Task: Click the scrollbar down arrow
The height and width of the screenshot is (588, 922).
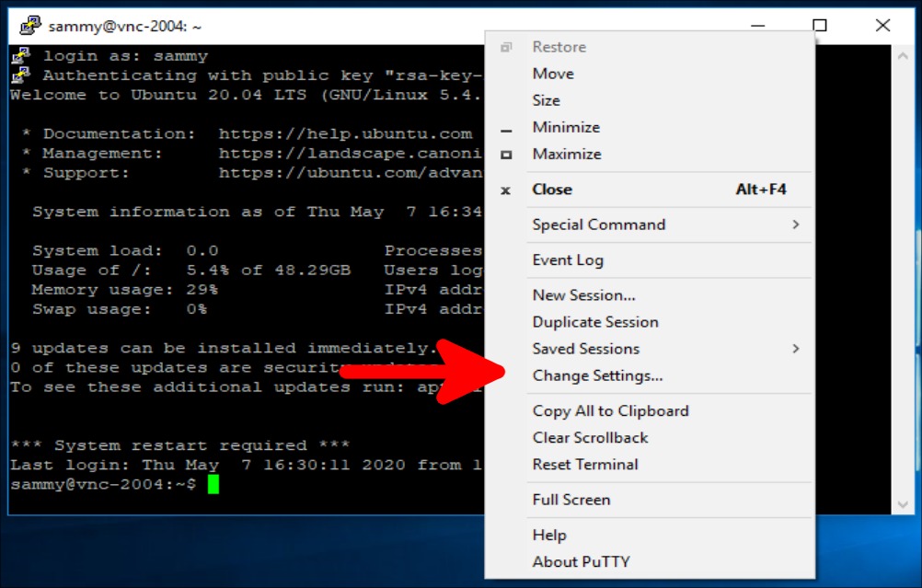Action: 901,504
